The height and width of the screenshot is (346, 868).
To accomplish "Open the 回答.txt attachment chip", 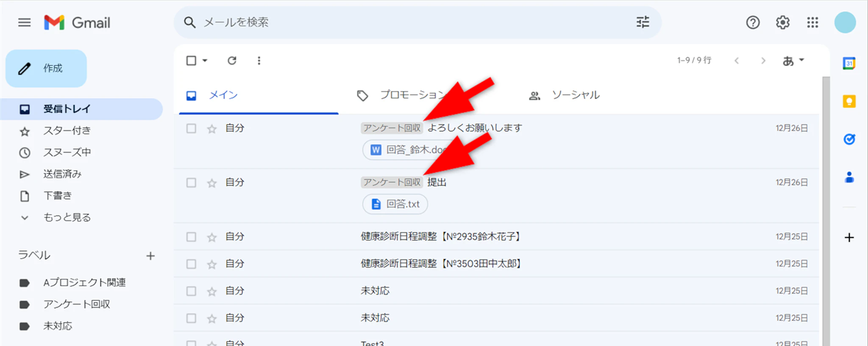I will [395, 204].
